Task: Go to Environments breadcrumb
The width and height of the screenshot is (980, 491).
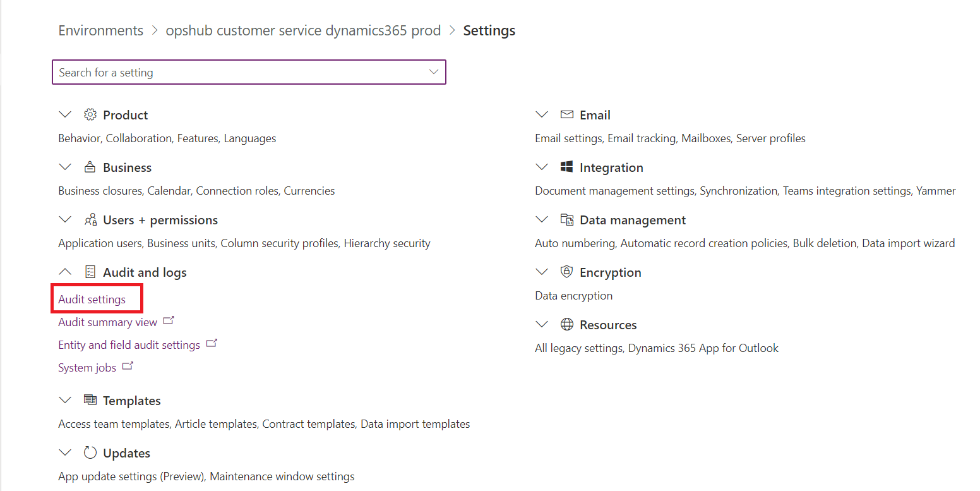Action: (101, 30)
